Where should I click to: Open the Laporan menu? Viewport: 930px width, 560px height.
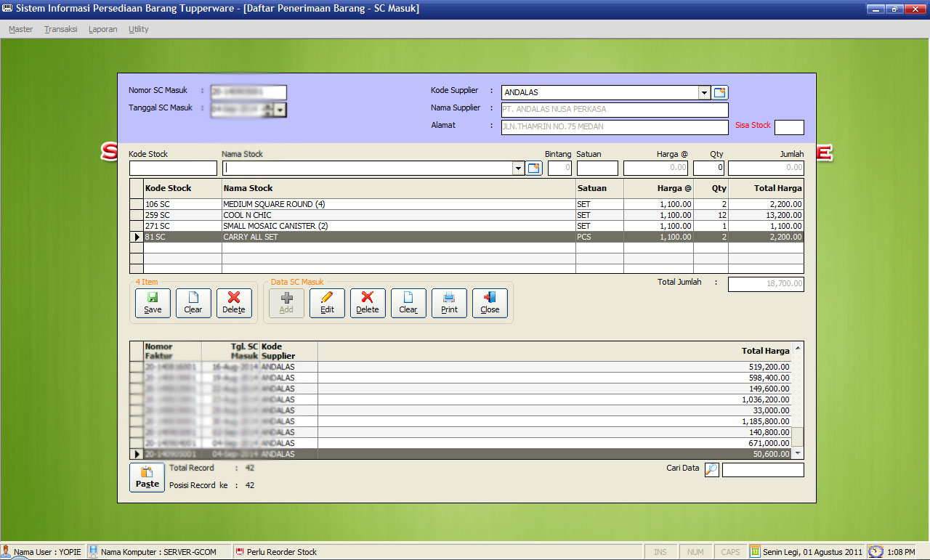tap(102, 29)
